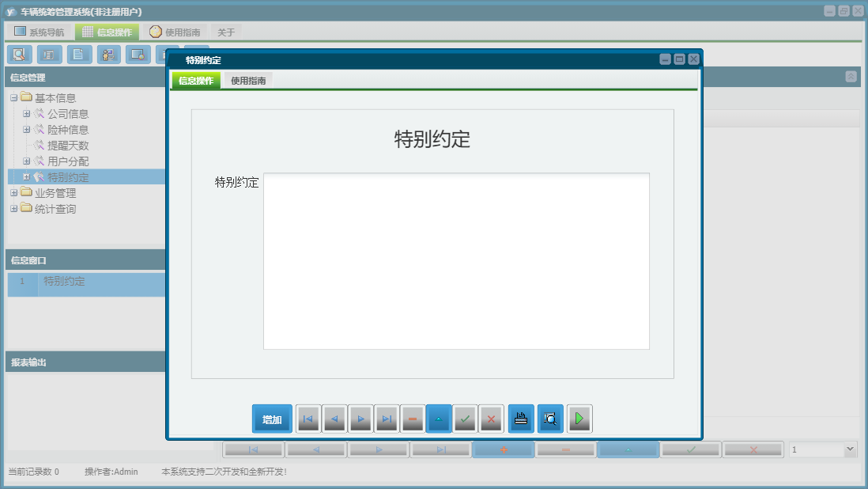
Task: Click the delete record minus icon in dialog
Action: [x=413, y=419]
